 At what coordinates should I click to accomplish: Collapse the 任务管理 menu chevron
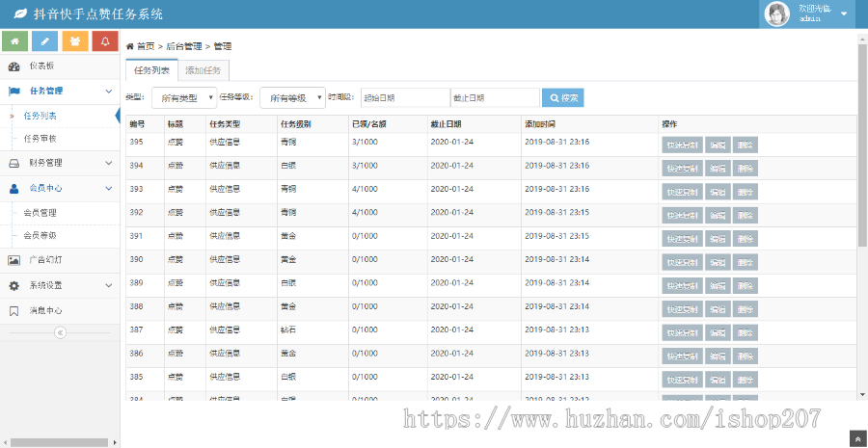(108, 92)
